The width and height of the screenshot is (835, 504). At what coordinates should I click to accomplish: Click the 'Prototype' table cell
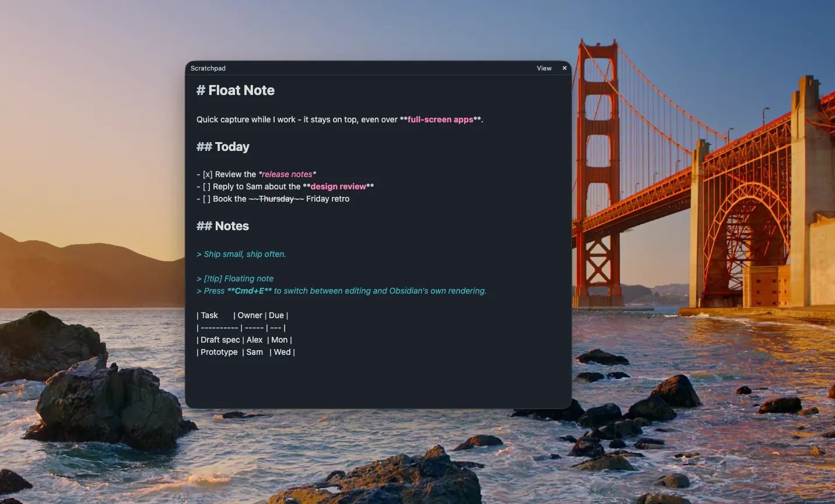(x=219, y=352)
